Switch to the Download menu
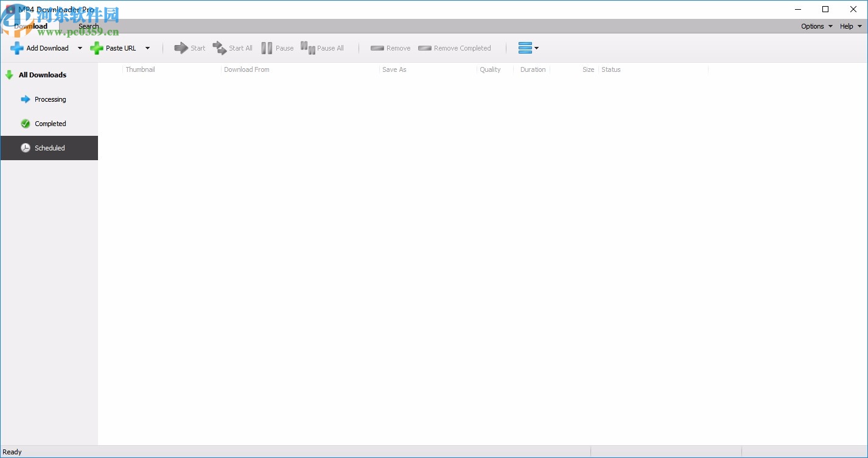Image resolution: width=868 pixels, height=458 pixels. click(30, 26)
